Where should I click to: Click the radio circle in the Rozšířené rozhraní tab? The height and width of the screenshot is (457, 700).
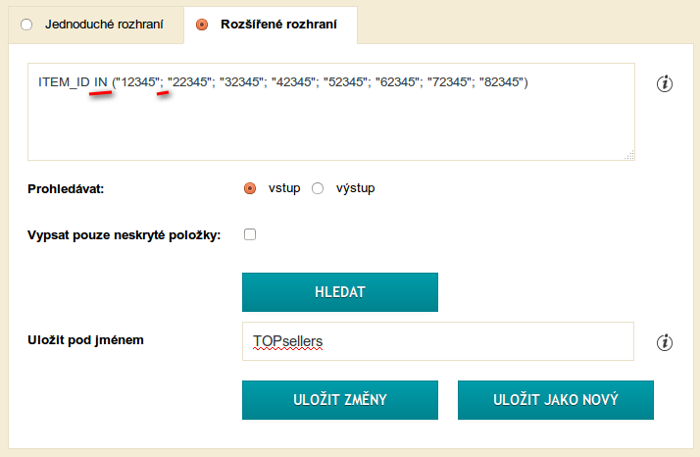(202, 23)
